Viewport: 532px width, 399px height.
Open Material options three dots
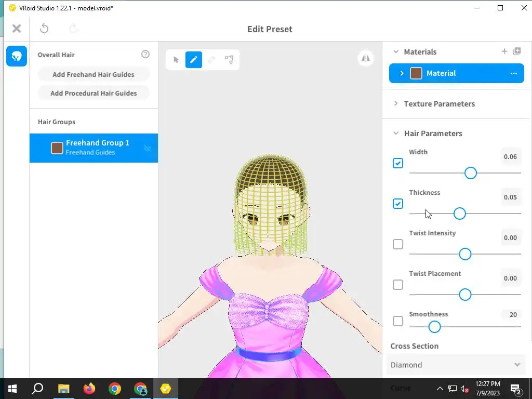(514, 73)
